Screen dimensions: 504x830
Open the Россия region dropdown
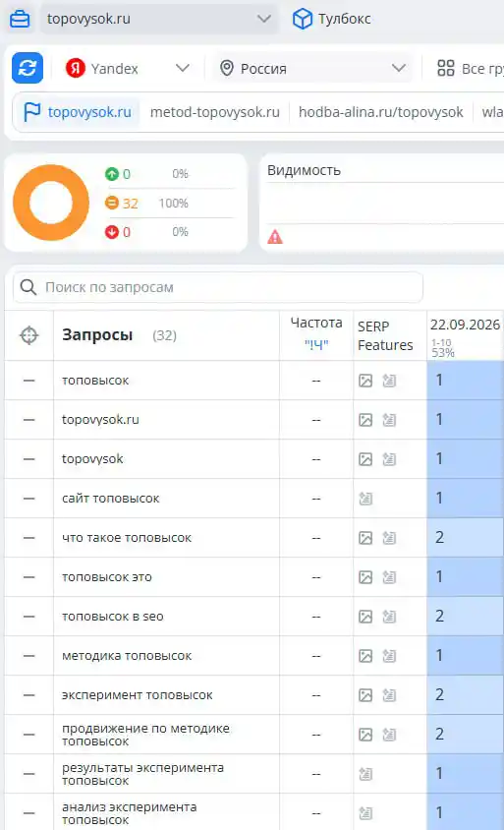(x=312, y=68)
